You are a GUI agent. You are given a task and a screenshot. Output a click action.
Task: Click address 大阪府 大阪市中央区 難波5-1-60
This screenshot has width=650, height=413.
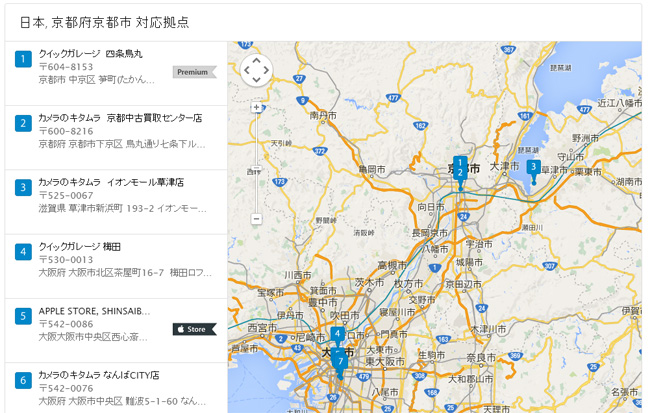122,401
